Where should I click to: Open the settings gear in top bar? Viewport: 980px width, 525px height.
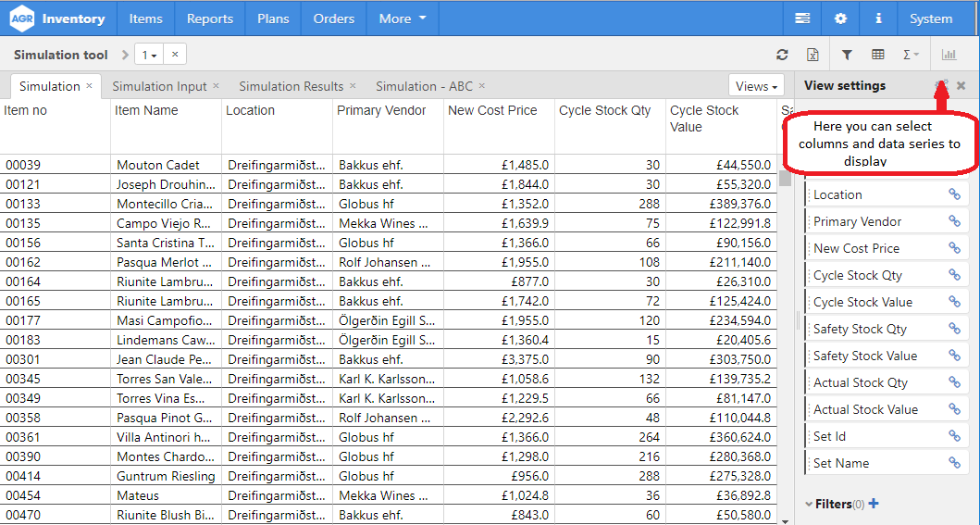(x=840, y=19)
